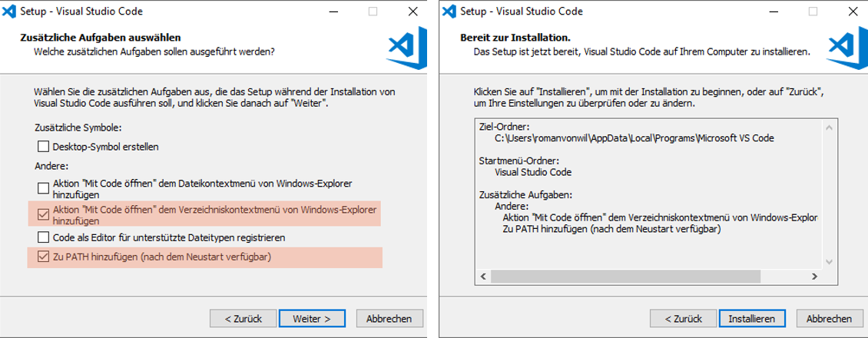Click 'Bereit zur Installation.' heading
Viewport: 868px width, 338px height.
tap(515, 38)
